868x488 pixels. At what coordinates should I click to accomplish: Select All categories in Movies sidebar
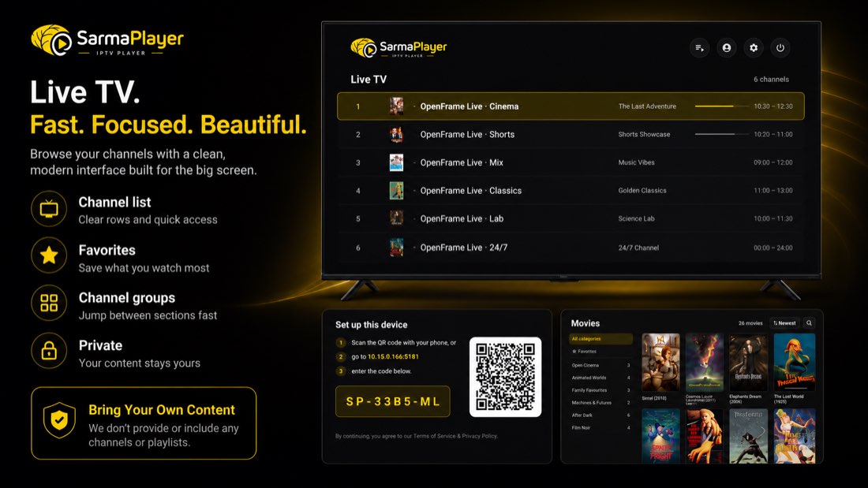coord(600,339)
